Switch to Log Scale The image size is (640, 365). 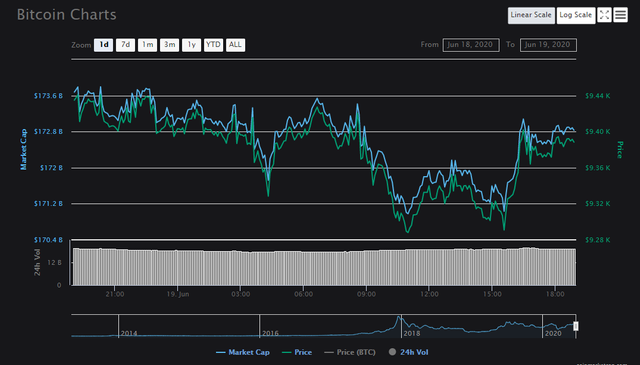(x=576, y=15)
